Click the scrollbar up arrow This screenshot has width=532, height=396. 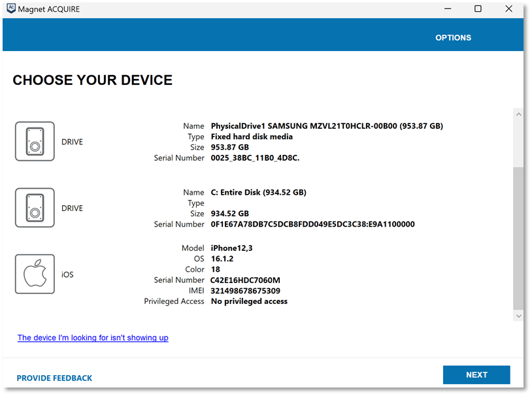click(518, 114)
